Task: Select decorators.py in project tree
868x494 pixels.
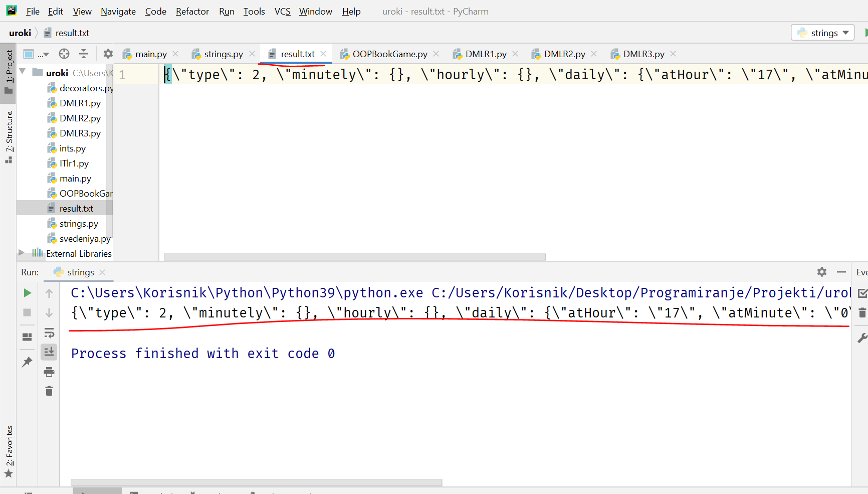Action: [x=65, y=88]
